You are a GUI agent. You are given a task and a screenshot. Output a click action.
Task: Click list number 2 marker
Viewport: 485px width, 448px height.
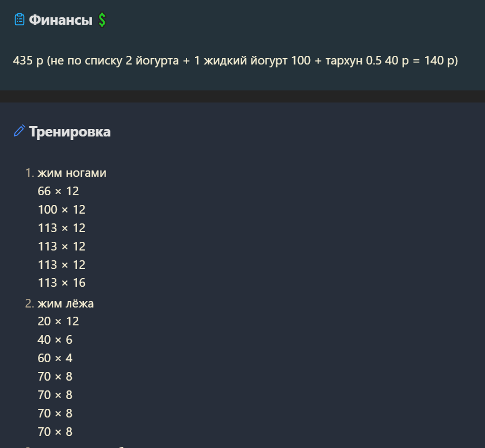[x=29, y=303]
